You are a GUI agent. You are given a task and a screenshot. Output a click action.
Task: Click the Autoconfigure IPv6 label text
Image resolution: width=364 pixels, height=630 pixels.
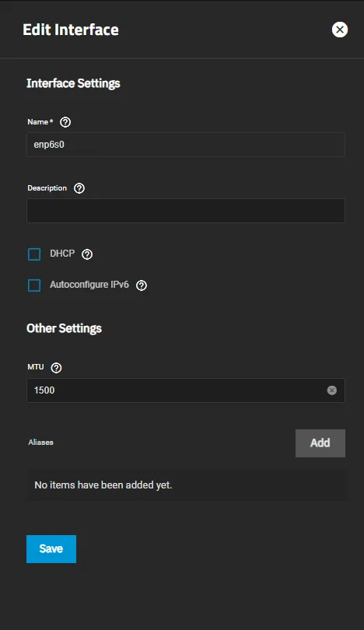(x=89, y=285)
